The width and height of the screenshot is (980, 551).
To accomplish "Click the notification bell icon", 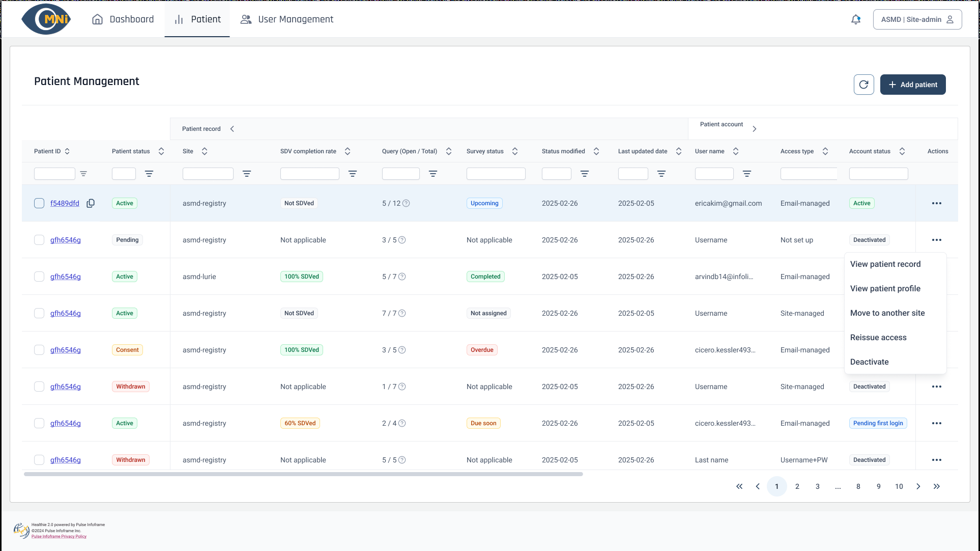I will pos(856,19).
